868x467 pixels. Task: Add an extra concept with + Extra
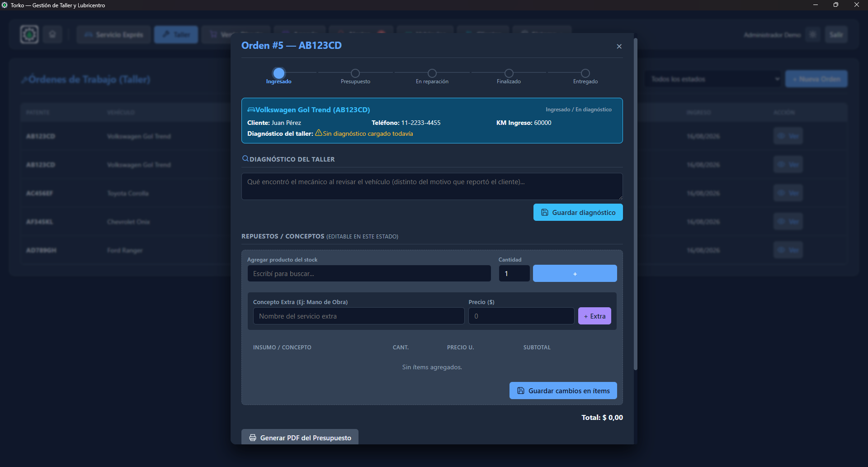pyautogui.click(x=594, y=316)
